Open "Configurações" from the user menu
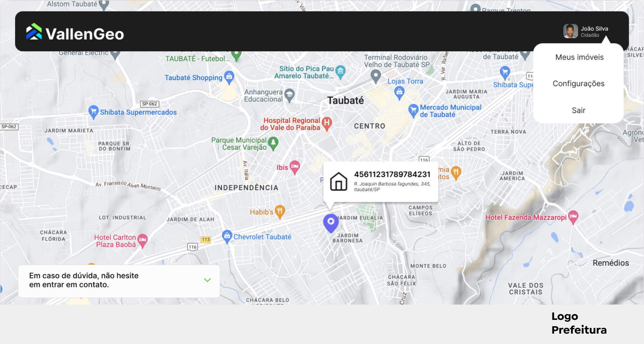This screenshot has height=344, width=644. (578, 83)
